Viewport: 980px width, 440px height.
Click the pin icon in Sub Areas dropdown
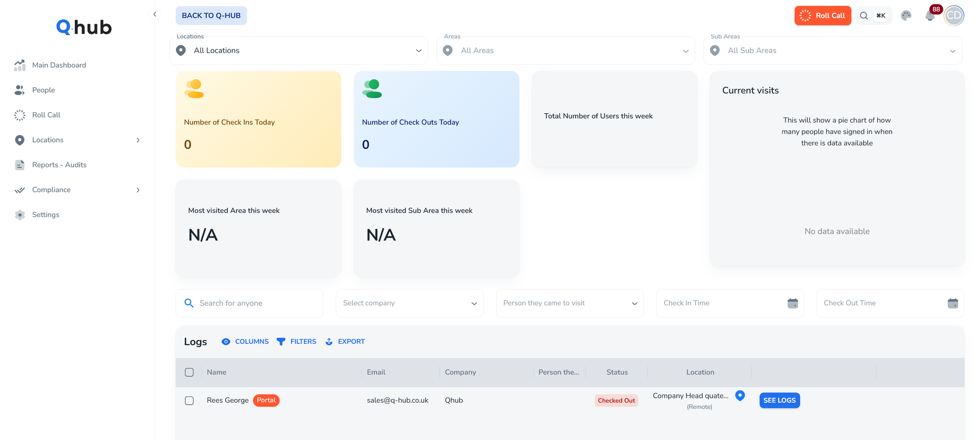715,51
